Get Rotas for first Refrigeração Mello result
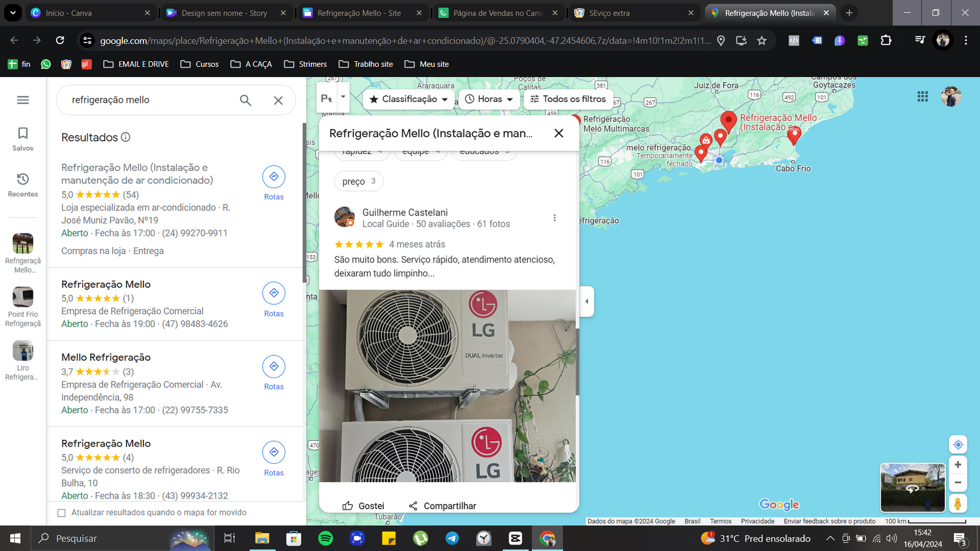The width and height of the screenshot is (980, 551). [x=274, y=183]
